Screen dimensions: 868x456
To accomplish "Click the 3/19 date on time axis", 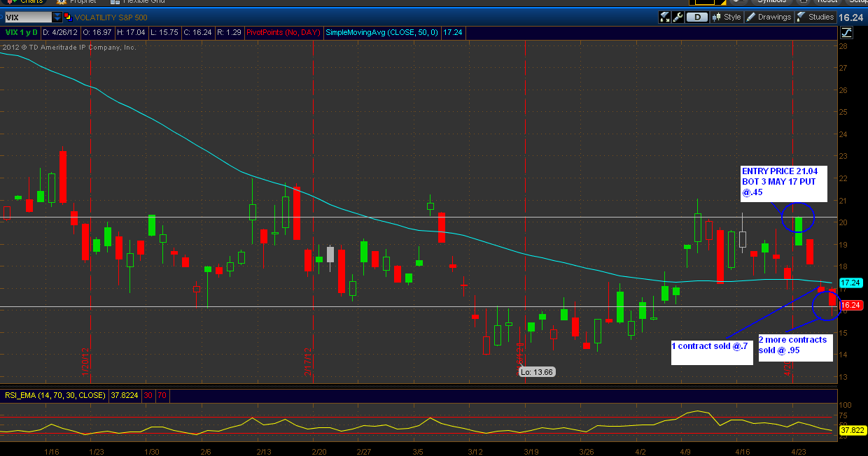I will point(532,450).
